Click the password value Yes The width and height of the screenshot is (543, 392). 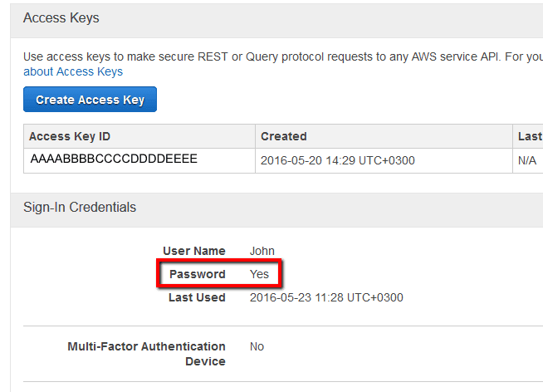[259, 274]
